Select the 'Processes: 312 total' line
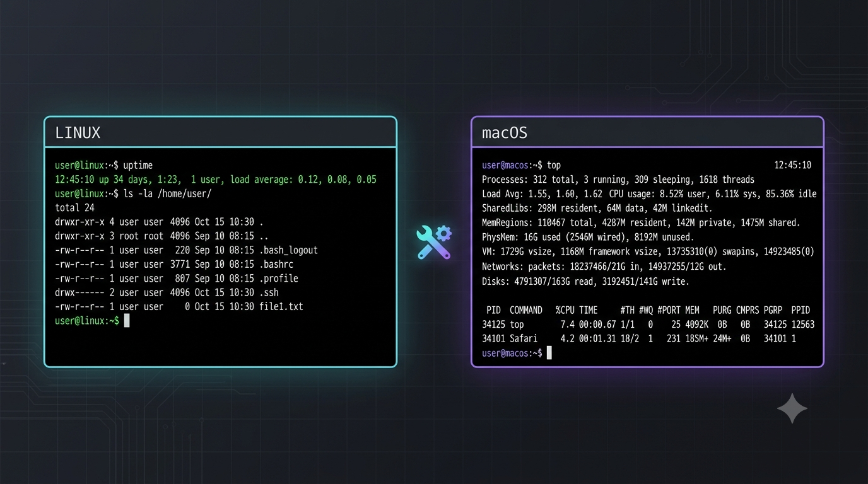This screenshot has height=484, width=868. 618,180
